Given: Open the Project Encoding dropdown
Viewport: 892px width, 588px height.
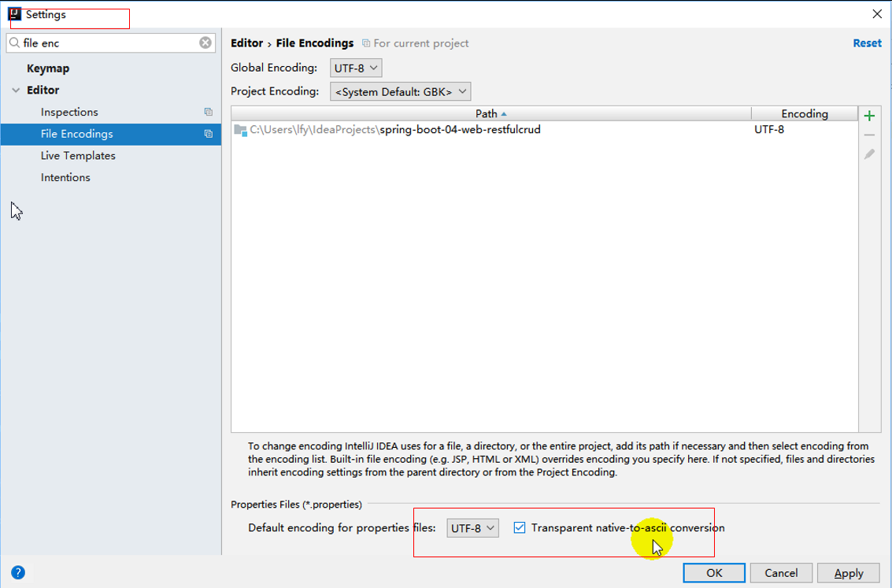Looking at the screenshot, I should 401,91.
